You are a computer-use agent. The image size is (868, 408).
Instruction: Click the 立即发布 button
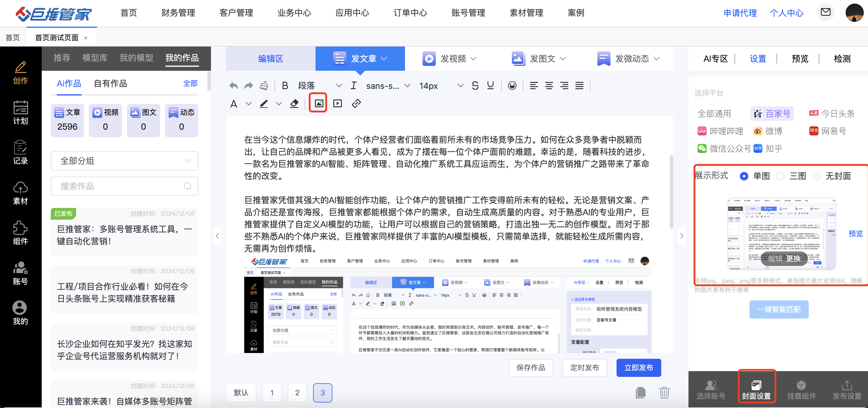point(638,368)
